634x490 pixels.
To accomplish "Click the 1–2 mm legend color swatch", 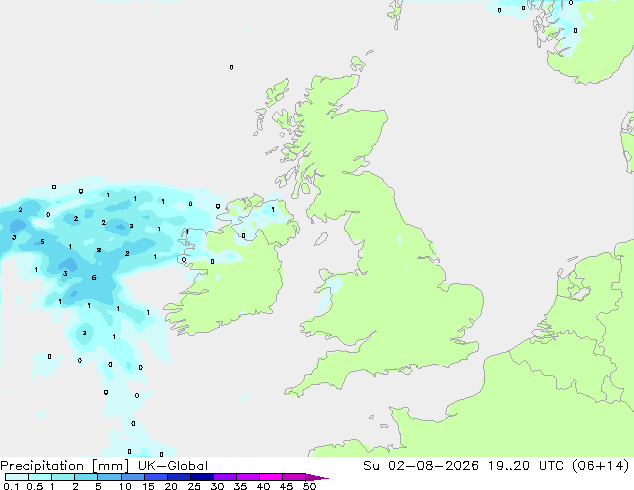I will tap(63, 477).
